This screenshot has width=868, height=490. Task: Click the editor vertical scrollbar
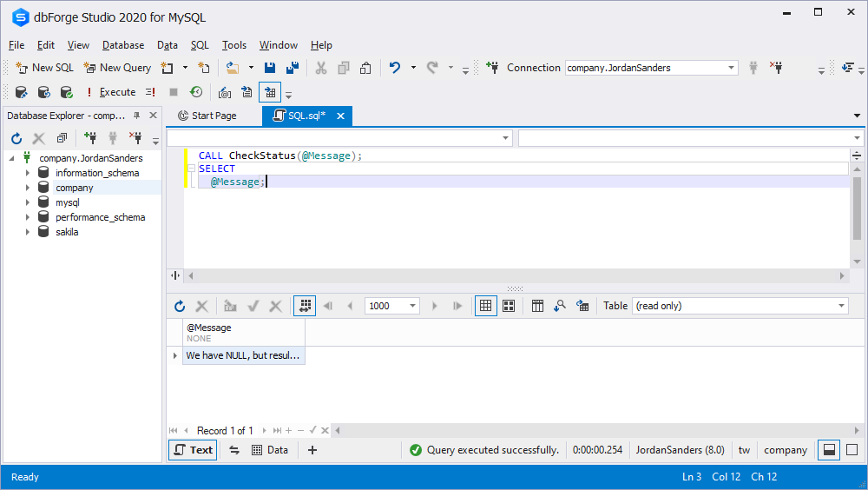coord(857,209)
